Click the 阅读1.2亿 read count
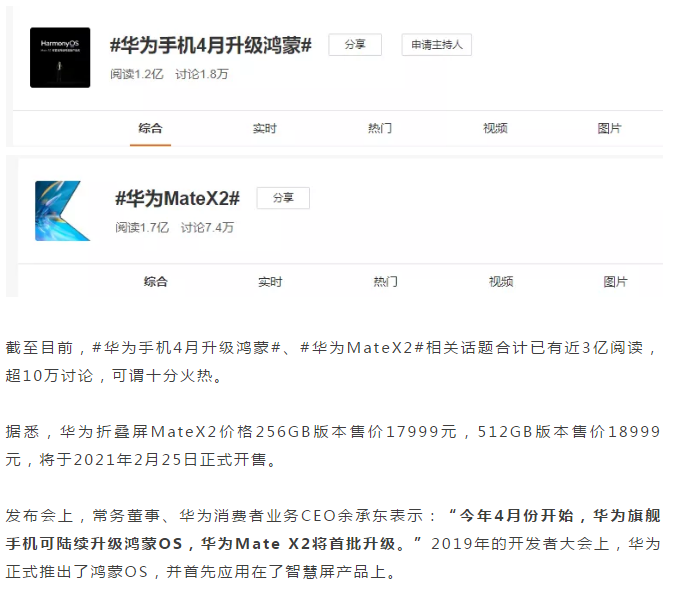The width and height of the screenshot is (673, 602). pos(137,74)
